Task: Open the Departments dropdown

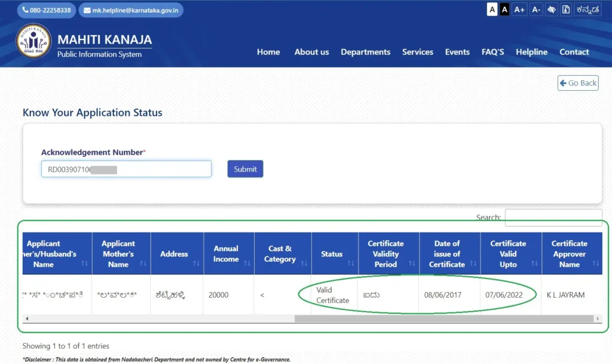Action: [365, 52]
